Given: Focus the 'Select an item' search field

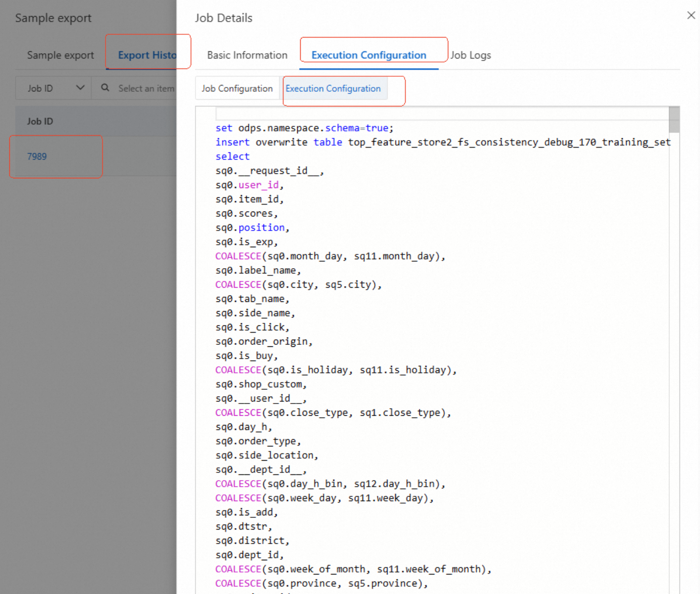Looking at the screenshot, I should point(146,88).
